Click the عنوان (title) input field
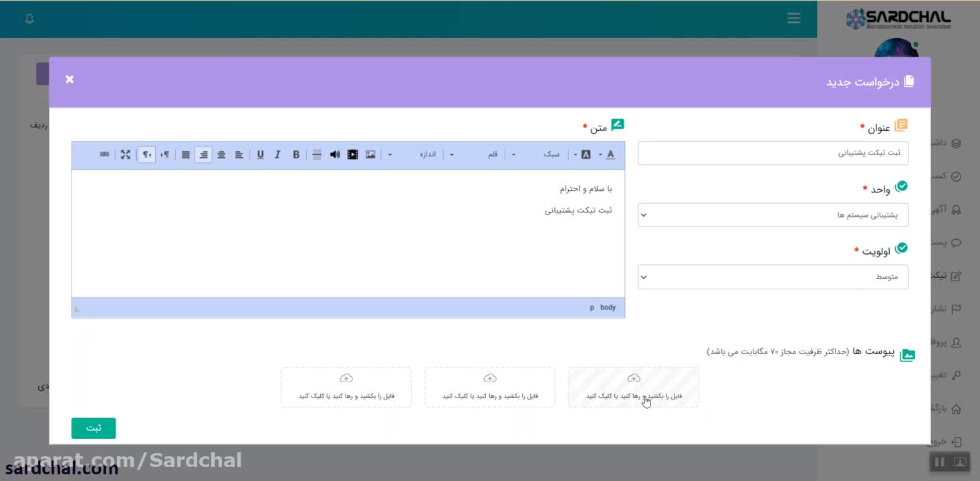This screenshot has height=481, width=980. click(773, 153)
